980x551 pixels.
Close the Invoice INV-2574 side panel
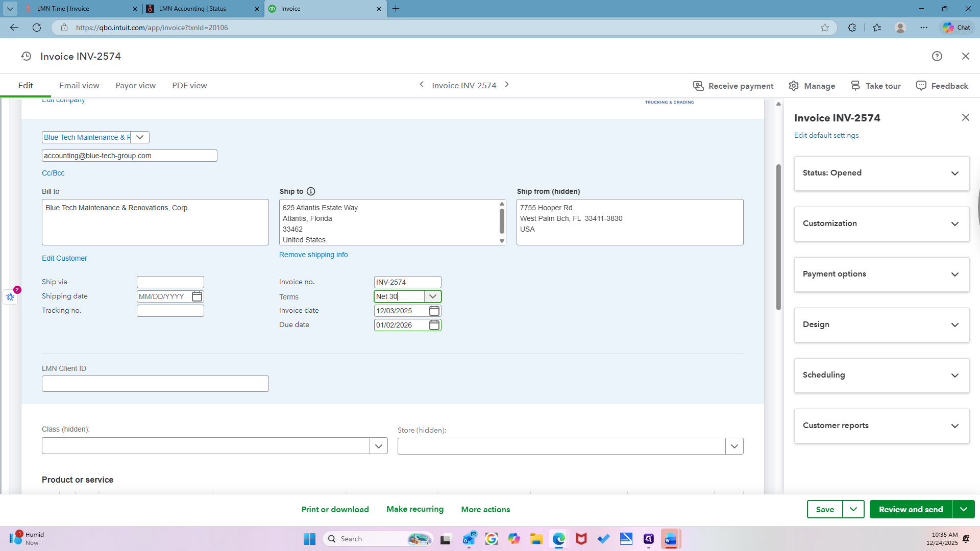pyautogui.click(x=965, y=117)
